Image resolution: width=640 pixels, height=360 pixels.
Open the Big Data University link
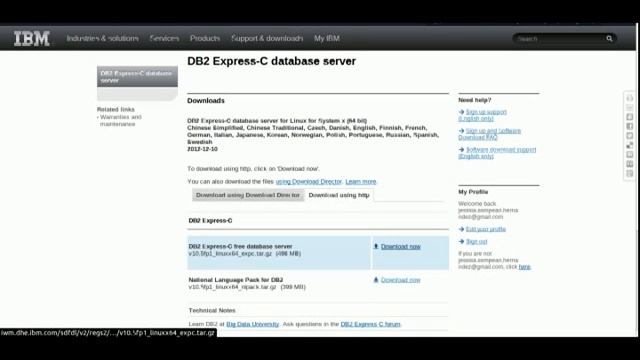pyautogui.click(x=253, y=324)
